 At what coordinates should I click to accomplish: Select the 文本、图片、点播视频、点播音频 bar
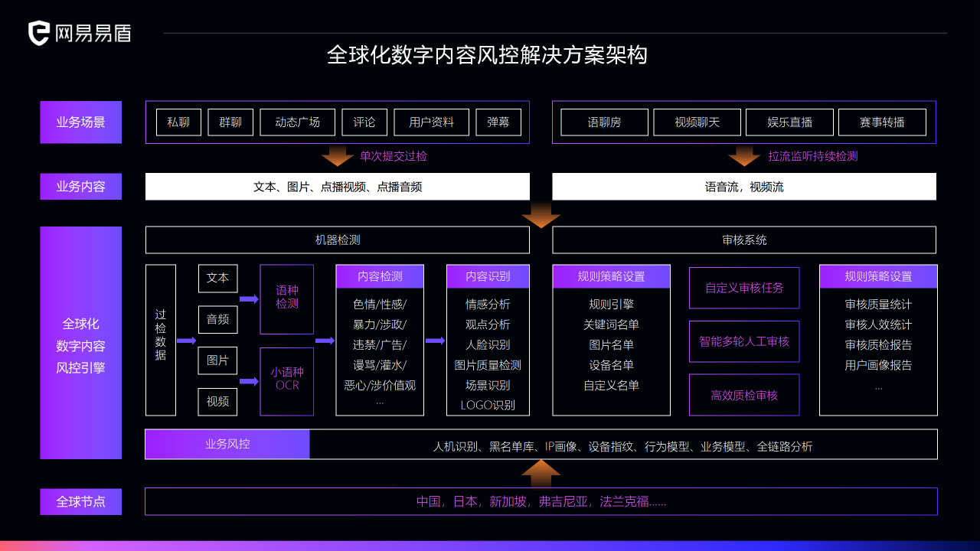tap(338, 187)
